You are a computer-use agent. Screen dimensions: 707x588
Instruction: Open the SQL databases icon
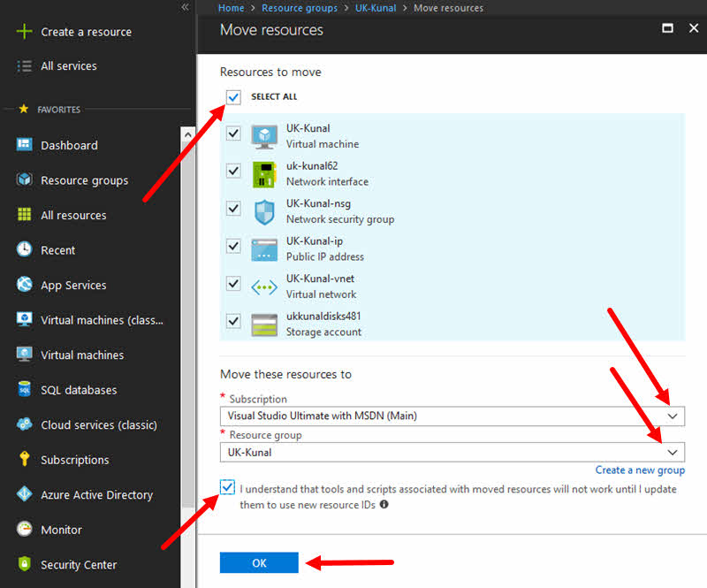pyautogui.click(x=24, y=389)
